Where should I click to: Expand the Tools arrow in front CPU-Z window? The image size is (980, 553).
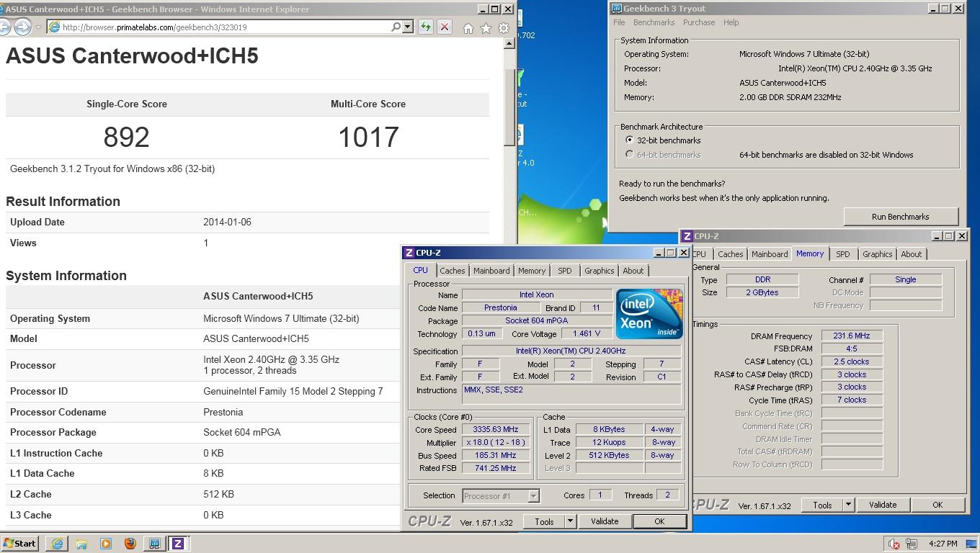click(570, 521)
